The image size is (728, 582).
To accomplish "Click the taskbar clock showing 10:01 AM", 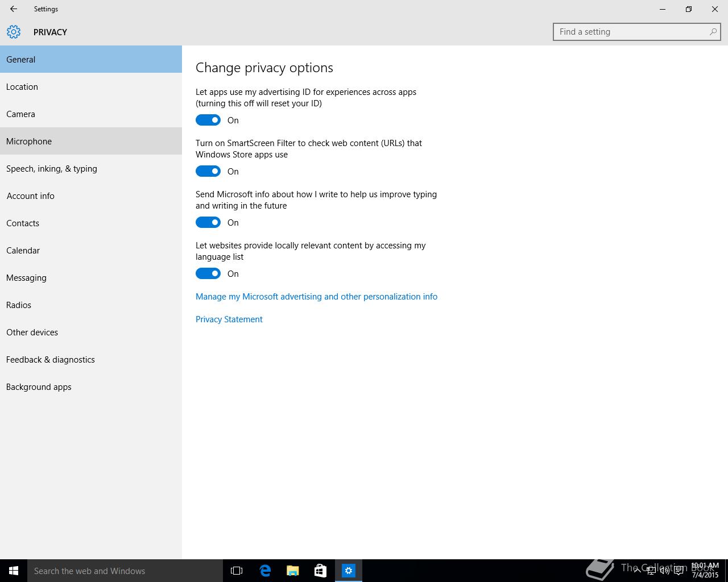I will coord(705,571).
